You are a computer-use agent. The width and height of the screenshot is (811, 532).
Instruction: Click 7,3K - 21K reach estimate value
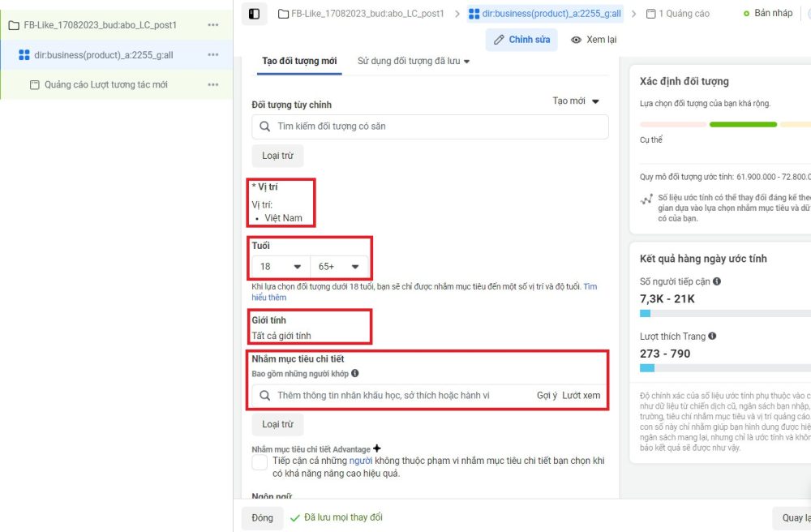(x=667, y=298)
